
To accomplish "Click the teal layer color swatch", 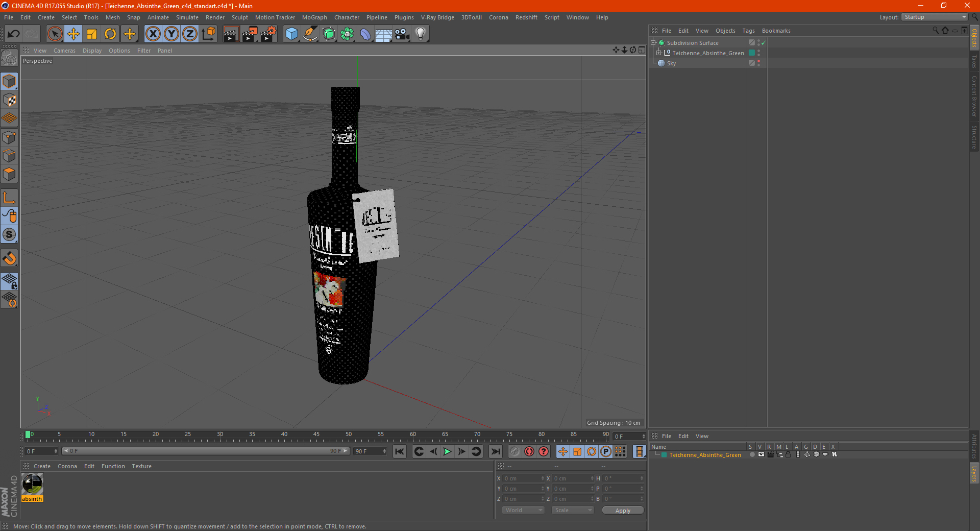I will pyautogui.click(x=664, y=455).
